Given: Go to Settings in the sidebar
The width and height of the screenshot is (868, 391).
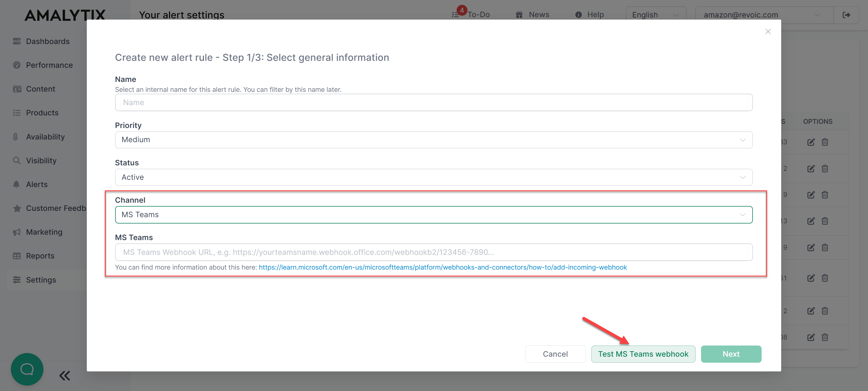Looking at the screenshot, I should [41, 280].
